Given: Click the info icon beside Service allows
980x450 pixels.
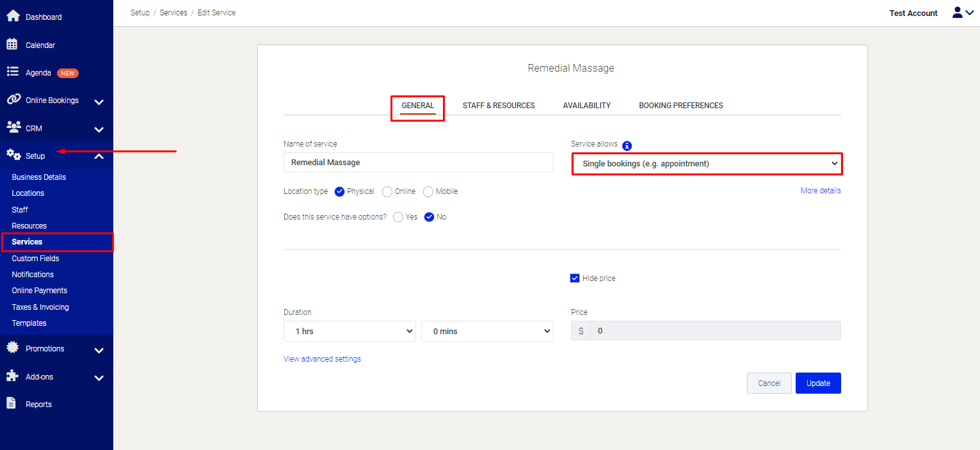Looking at the screenshot, I should coord(627,145).
